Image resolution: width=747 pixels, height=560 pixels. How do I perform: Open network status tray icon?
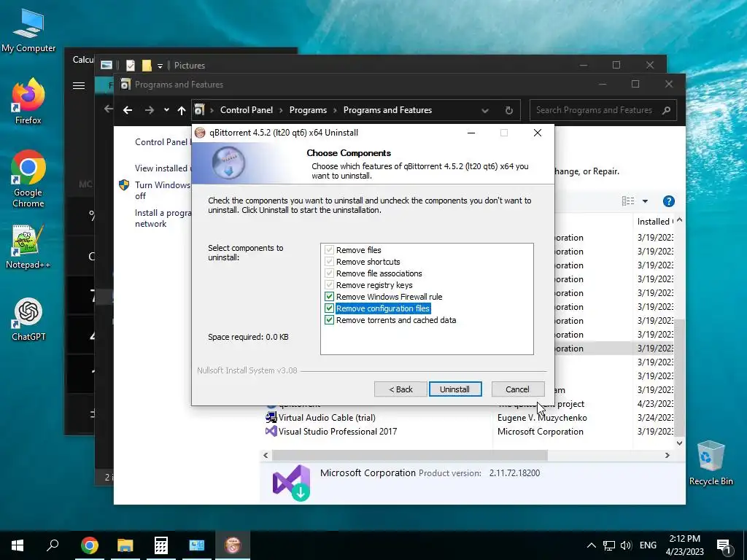pos(609,545)
